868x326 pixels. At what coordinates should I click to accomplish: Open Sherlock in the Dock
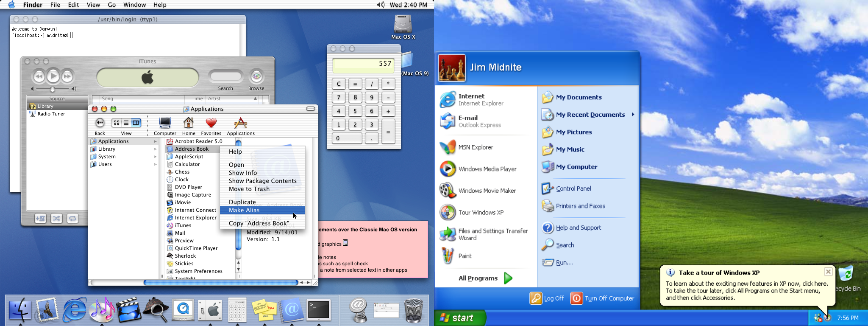point(156,309)
